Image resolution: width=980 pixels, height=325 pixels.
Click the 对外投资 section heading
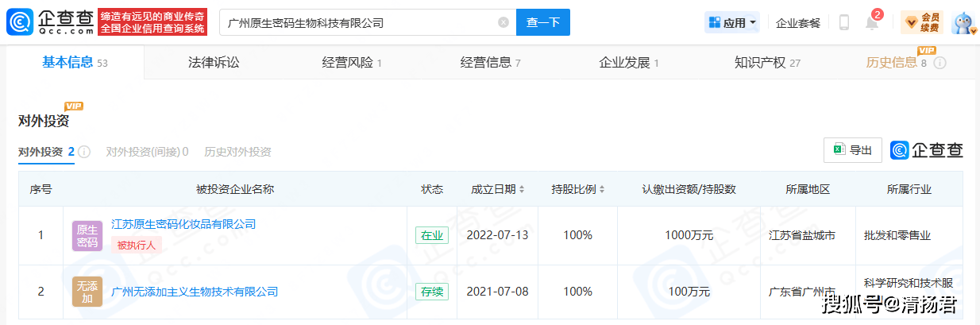(44, 121)
